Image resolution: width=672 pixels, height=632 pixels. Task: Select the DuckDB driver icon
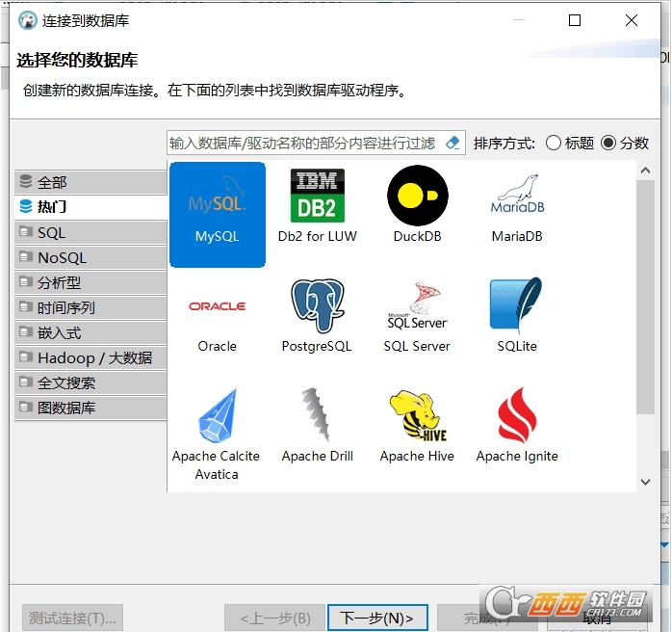(418, 196)
